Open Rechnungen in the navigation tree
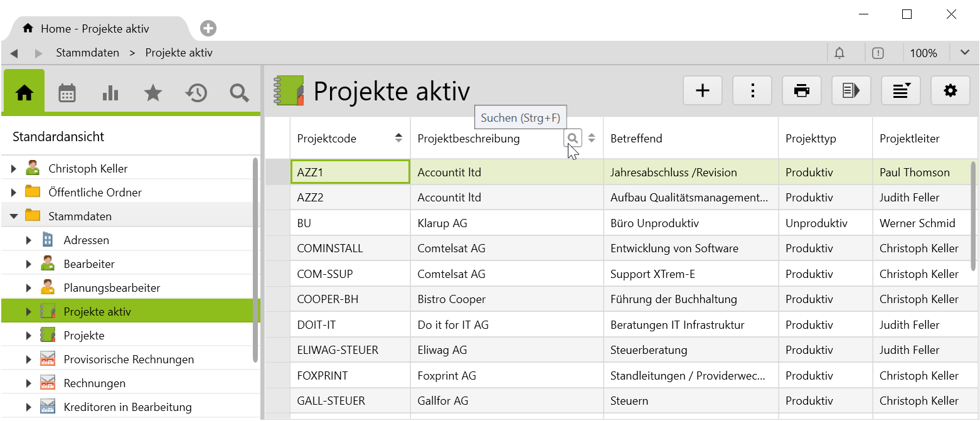980x421 pixels. 94,383
